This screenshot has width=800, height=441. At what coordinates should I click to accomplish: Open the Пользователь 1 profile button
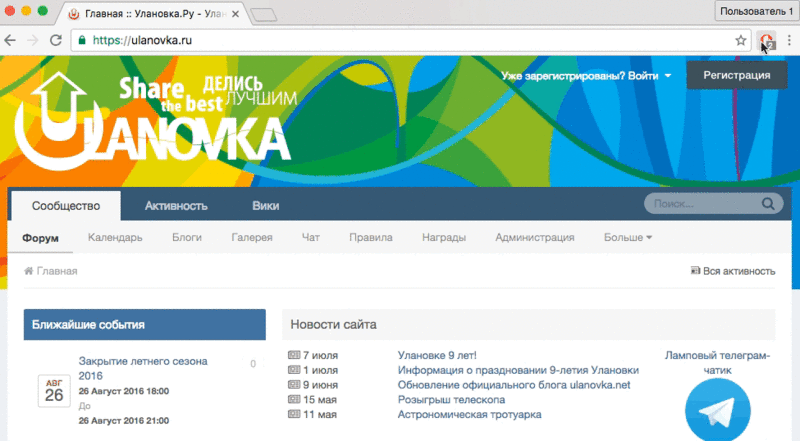[x=756, y=11]
